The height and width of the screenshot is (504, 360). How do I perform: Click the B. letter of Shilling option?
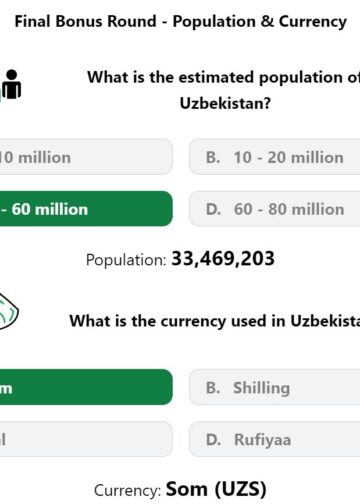click(213, 388)
